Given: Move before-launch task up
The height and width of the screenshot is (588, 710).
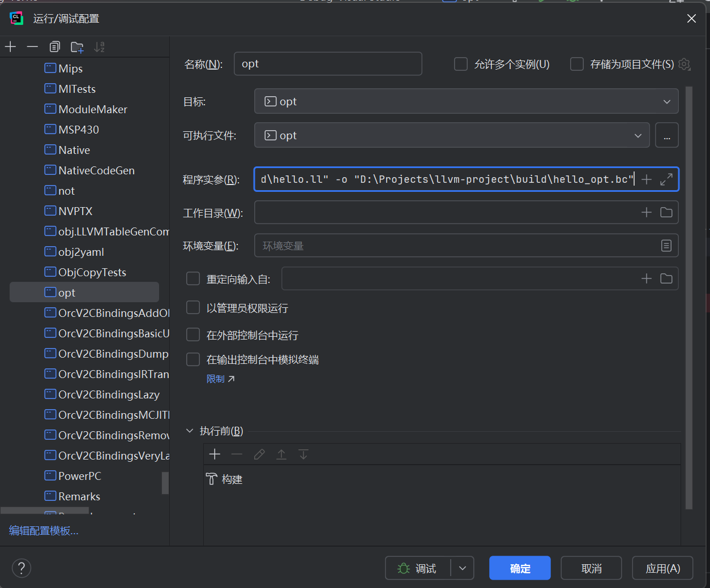Looking at the screenshot, I should coord(281,454).
